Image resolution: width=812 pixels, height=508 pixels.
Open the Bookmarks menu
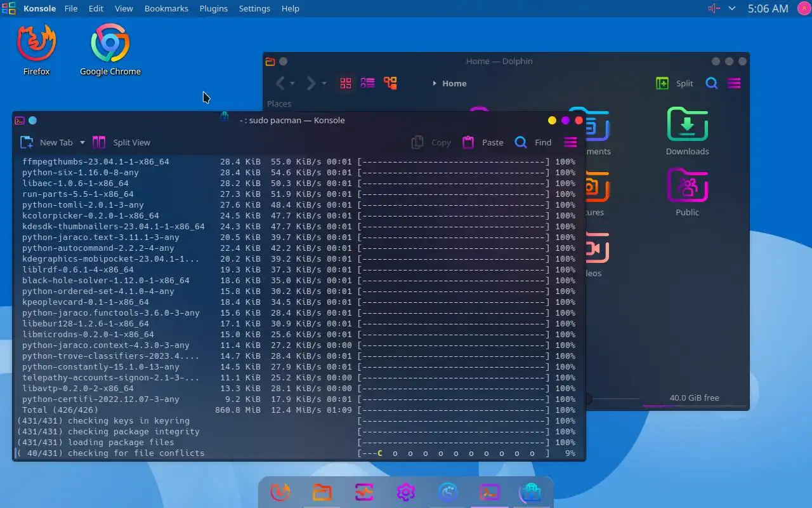166,8
